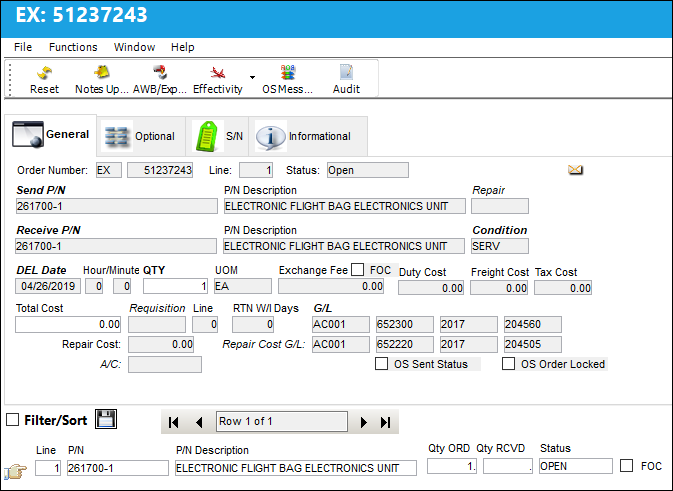Click the Row 1 of 1 indicator
The image size is (673, 491).
click(x=282, y=421)
